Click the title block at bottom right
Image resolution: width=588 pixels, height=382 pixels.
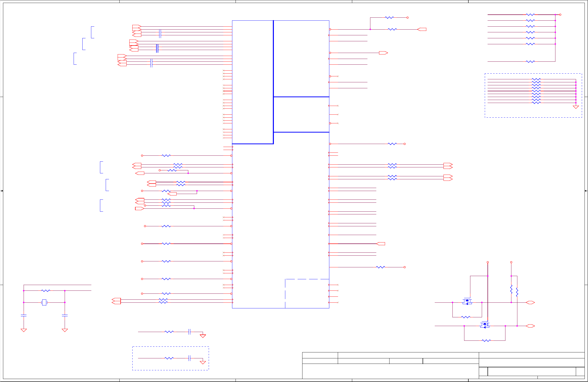(x=443, y=366)
